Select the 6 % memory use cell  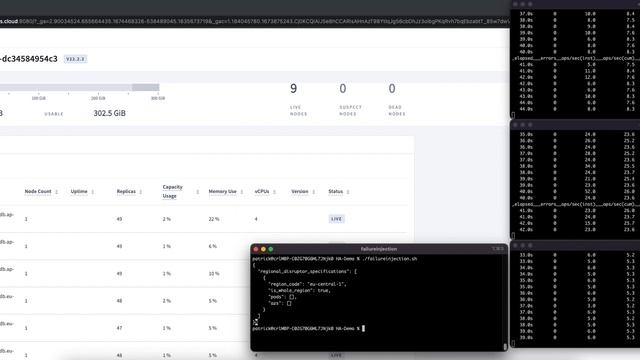pyautogui.click(x=213, y=246)
